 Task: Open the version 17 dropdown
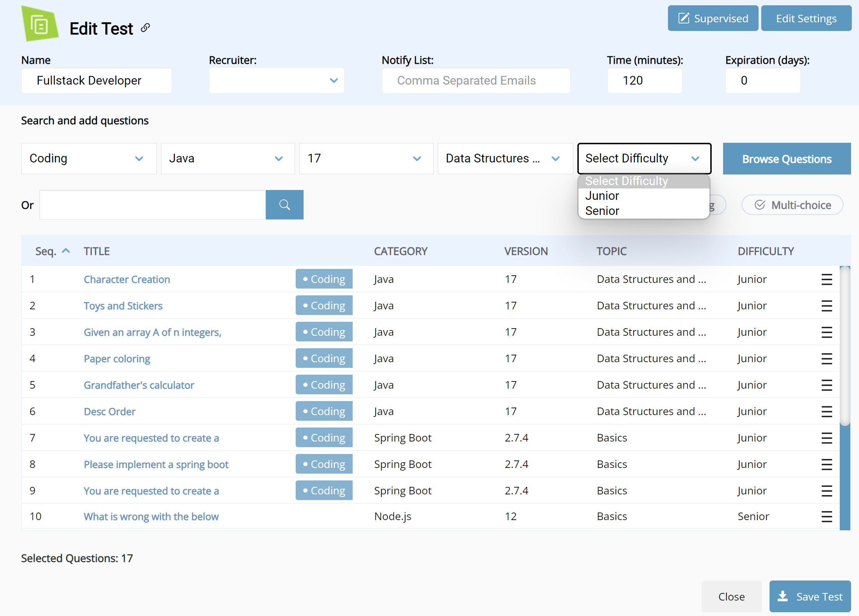(x=366, y=158)
